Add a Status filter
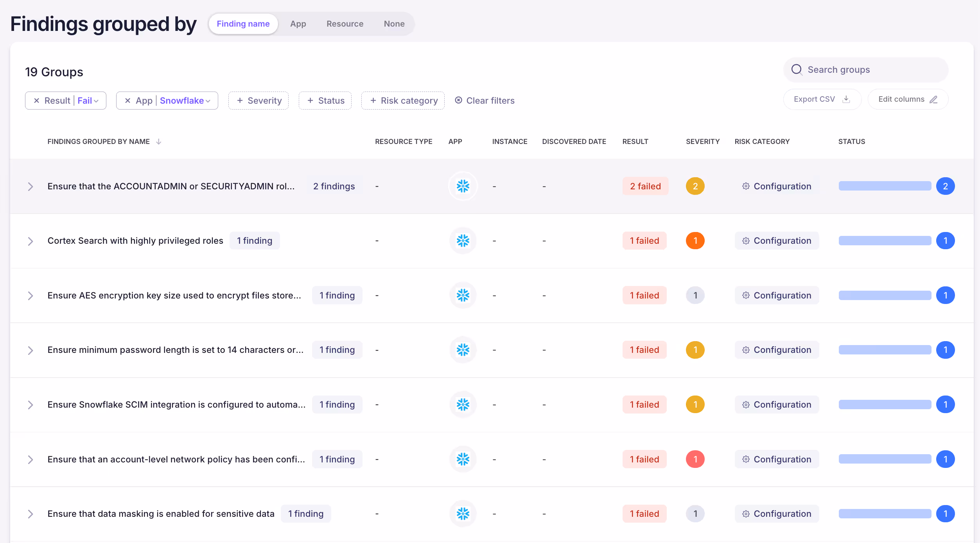Screen dimensions: 980x543 coord(325,101)
